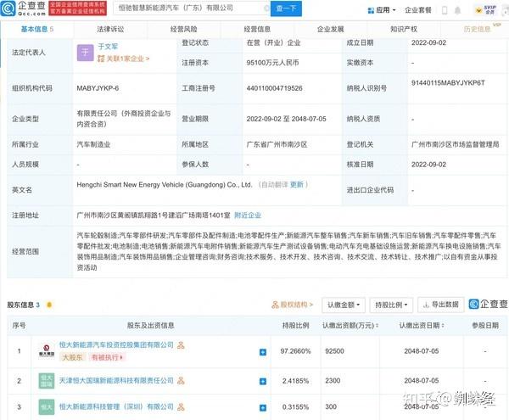The height and width of the screenshot is (420, 509).
Task: Click the 大股东 tag
Action: [x=72, y=357]
